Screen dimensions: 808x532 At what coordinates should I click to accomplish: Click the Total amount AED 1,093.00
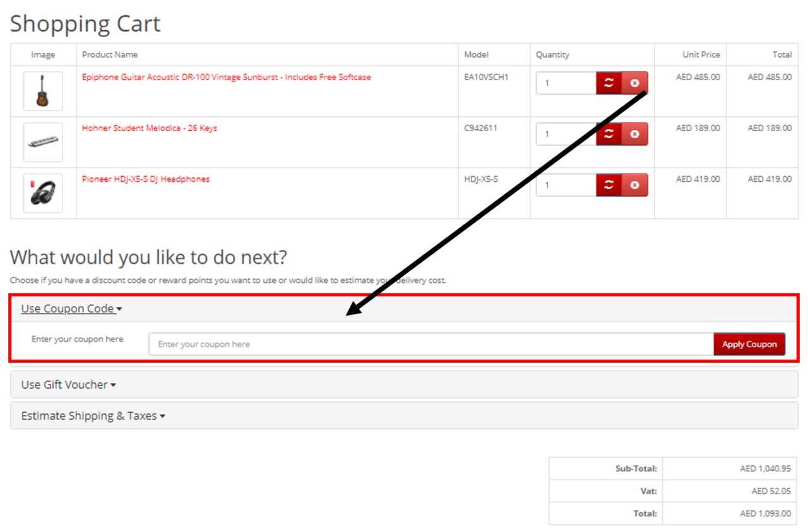765,514
